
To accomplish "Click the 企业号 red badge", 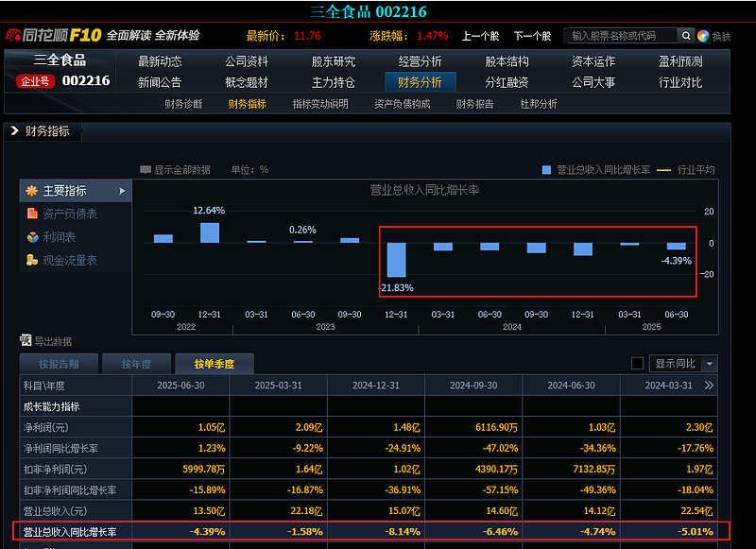I will coord(35,81).
